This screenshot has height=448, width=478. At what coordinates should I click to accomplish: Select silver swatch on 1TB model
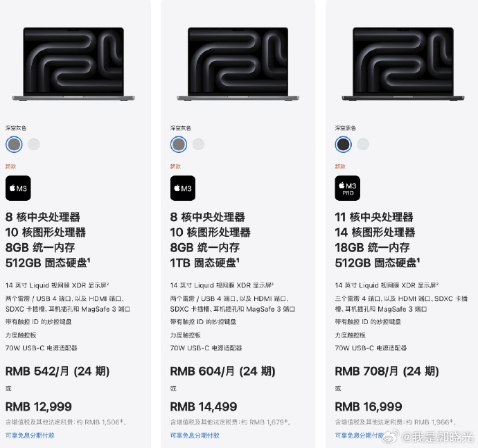point(198,145)
